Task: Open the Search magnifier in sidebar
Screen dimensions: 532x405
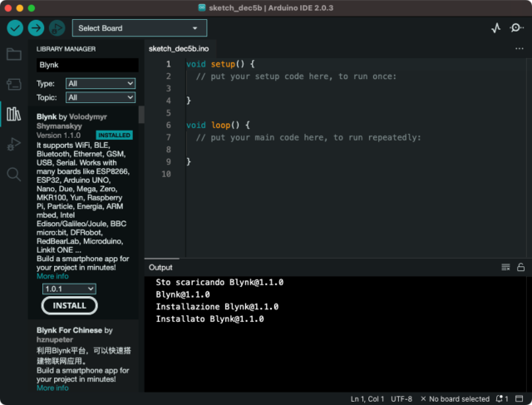Action: tap(13, 174)
